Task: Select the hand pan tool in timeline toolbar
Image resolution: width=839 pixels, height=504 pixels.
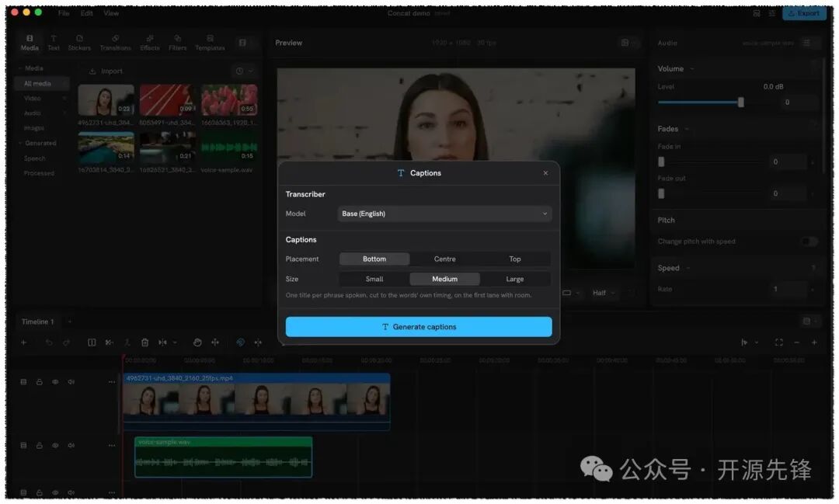Action: tap(197, 342)
